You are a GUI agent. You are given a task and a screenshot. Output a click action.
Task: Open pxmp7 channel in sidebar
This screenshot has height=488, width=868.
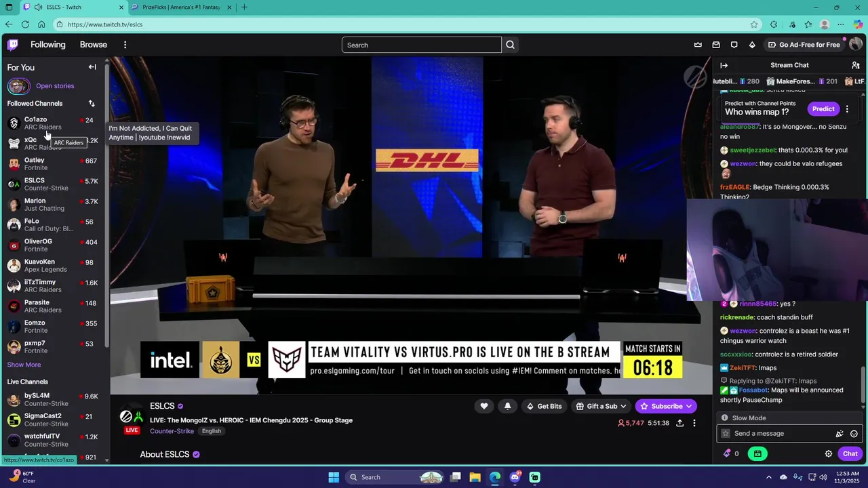(x=53, y=347)
